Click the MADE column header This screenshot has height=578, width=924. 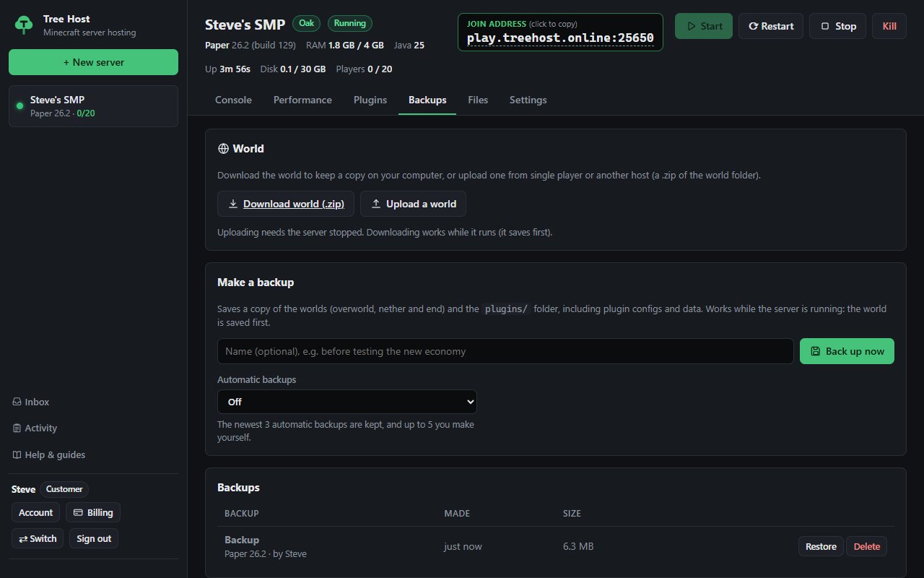457,514
